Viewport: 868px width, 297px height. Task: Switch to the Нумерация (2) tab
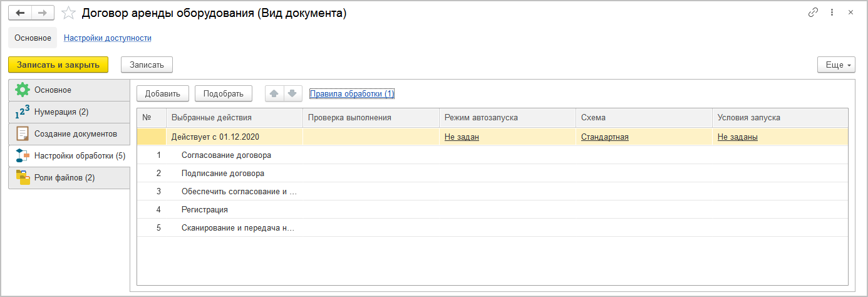(x=69, y=112)
